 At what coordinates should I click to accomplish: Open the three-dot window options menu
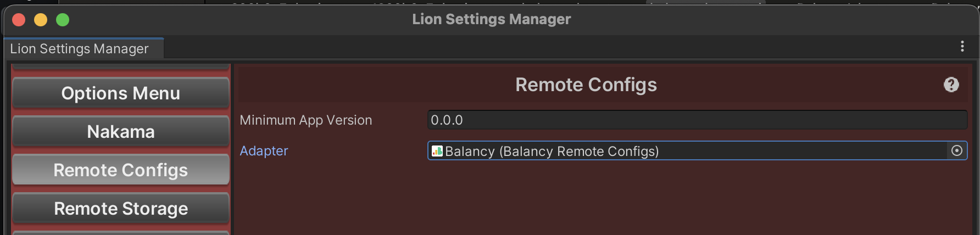tap(962, 47)
